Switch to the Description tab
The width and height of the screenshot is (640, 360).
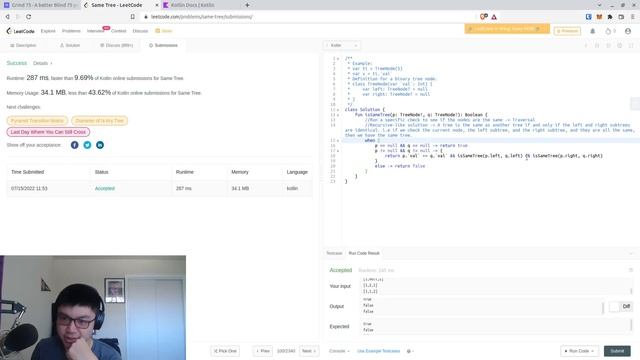(x=23, y=45)
